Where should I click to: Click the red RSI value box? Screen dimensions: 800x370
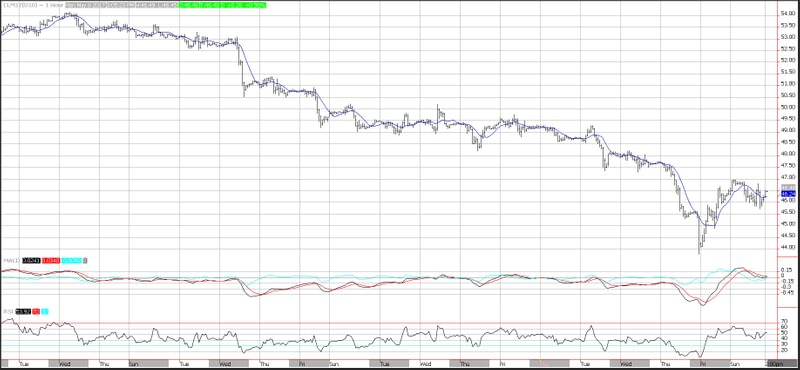coord(36,311)
